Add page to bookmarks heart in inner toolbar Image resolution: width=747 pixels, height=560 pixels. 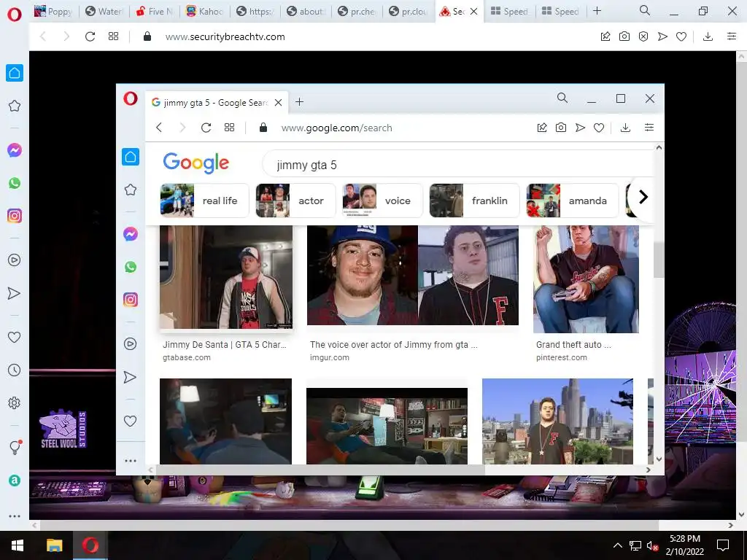point(599,127)
